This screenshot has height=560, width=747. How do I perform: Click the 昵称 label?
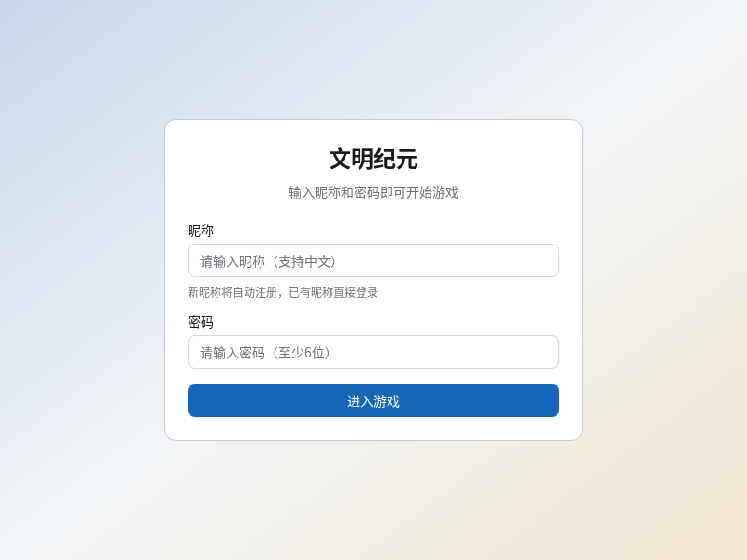(200, 230)
